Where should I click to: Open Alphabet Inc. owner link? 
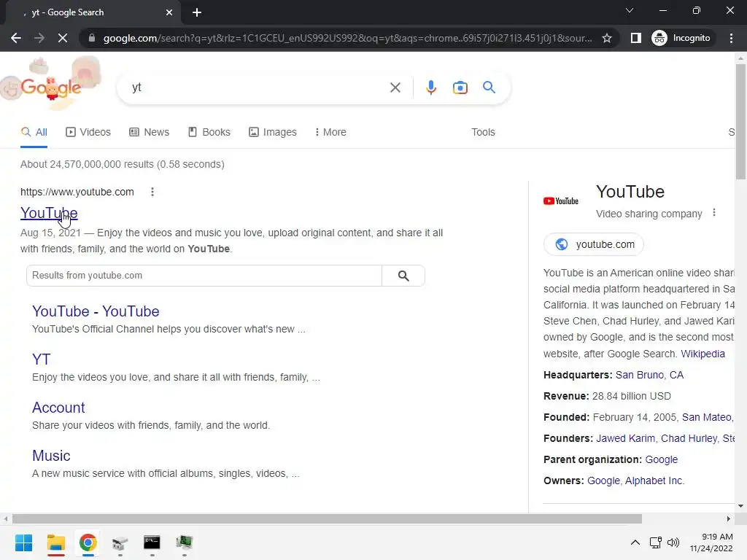pos(654,481)
